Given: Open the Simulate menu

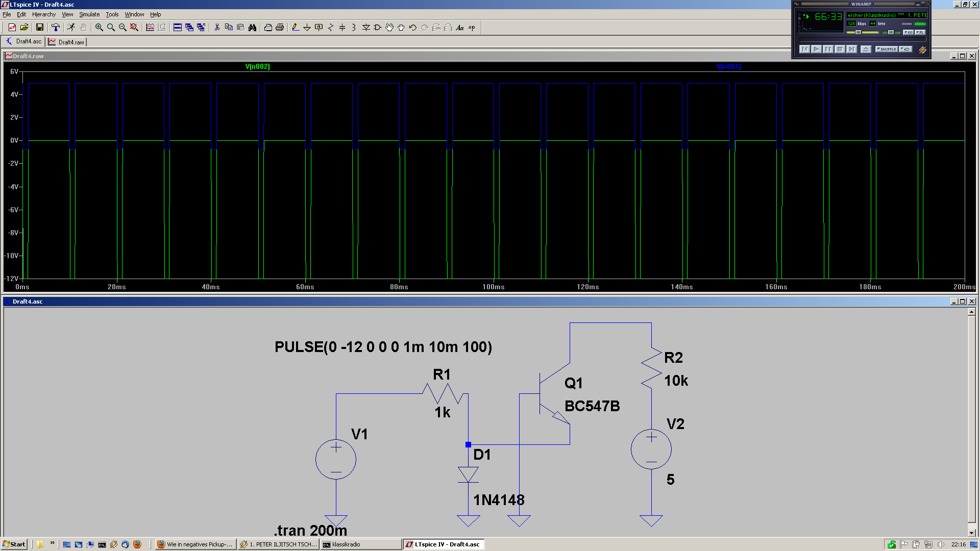Looking at the screenshot, I should [89, 14].
